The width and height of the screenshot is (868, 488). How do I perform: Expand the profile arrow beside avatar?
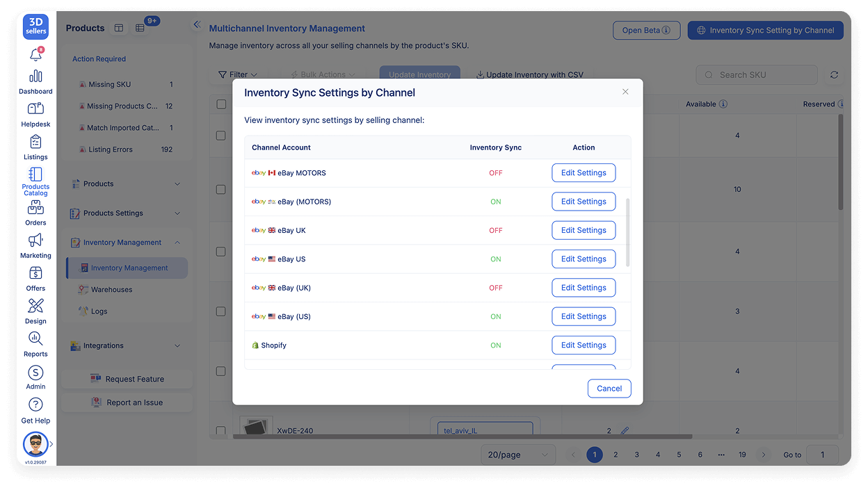(51, 444)
